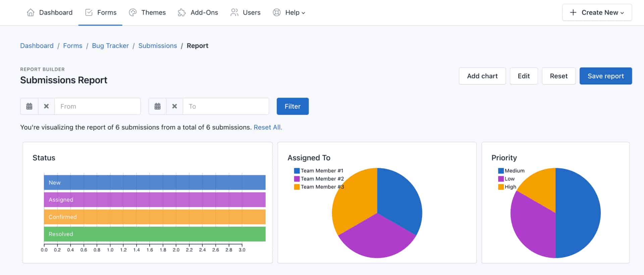Clear the To date with X icon
The image size is (644, 275).
[x=174, y=107]
